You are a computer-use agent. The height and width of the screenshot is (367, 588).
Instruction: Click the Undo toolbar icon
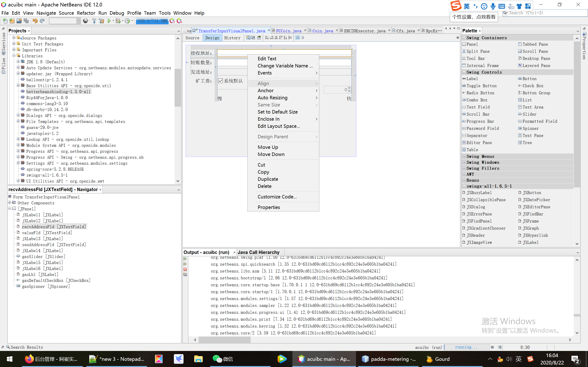(35, 21)
